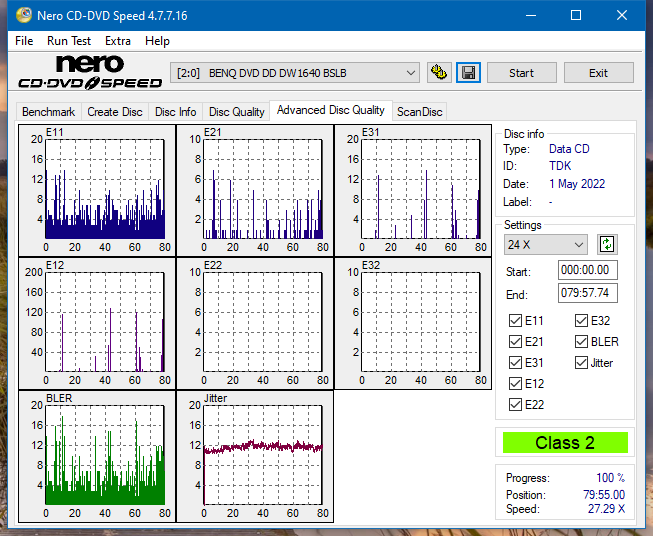
Task: Click the green refresh speed icon
Action: point(607,244)
